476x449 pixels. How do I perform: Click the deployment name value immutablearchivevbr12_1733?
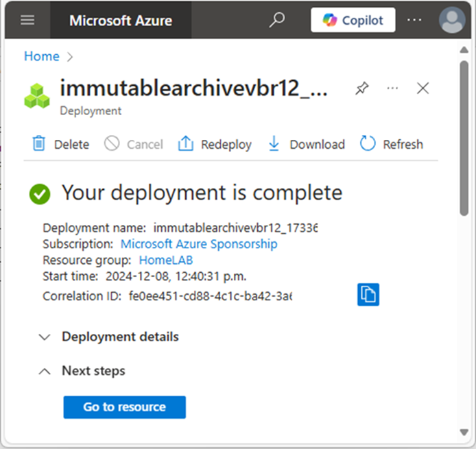235,228
